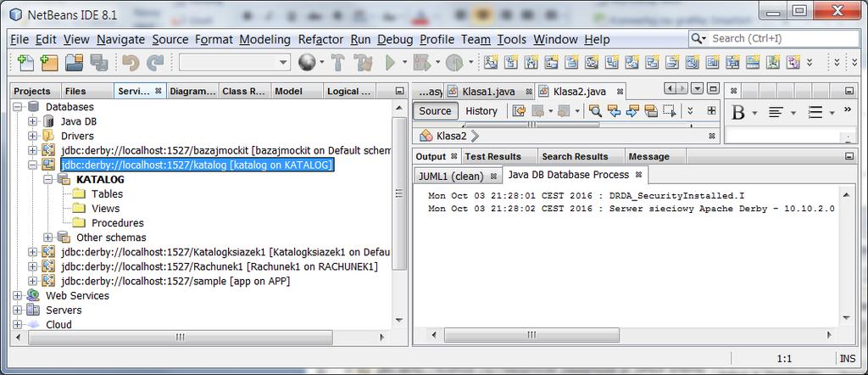Screen dimensions: 868x375
Task: Click the search magnifier icon in Search box
Action: (x=697, y=39)
